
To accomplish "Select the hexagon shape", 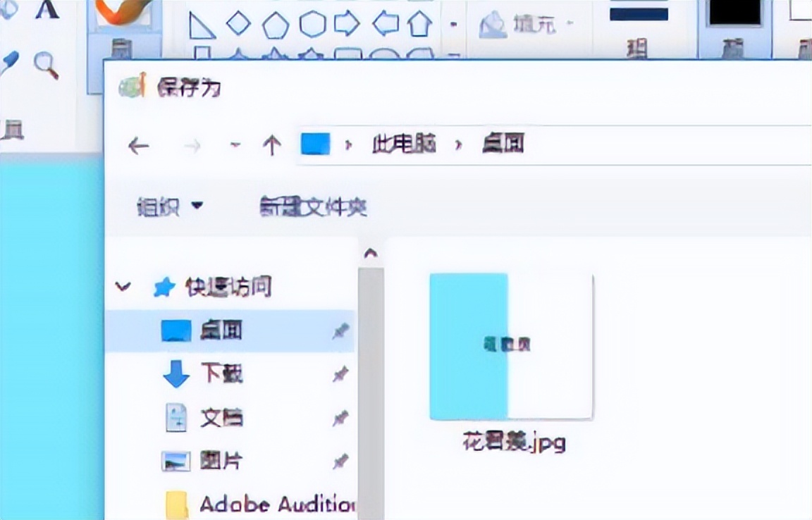I will [x=314, y=25].
